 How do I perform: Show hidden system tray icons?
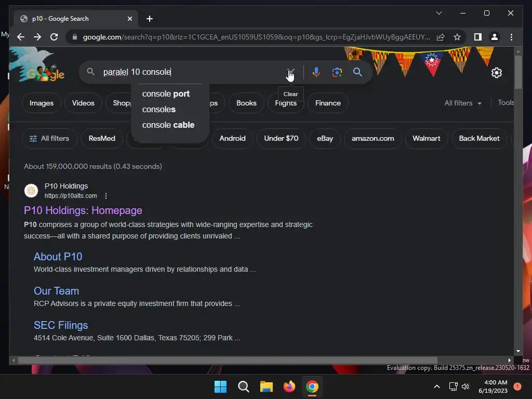(x=437, y=387)
